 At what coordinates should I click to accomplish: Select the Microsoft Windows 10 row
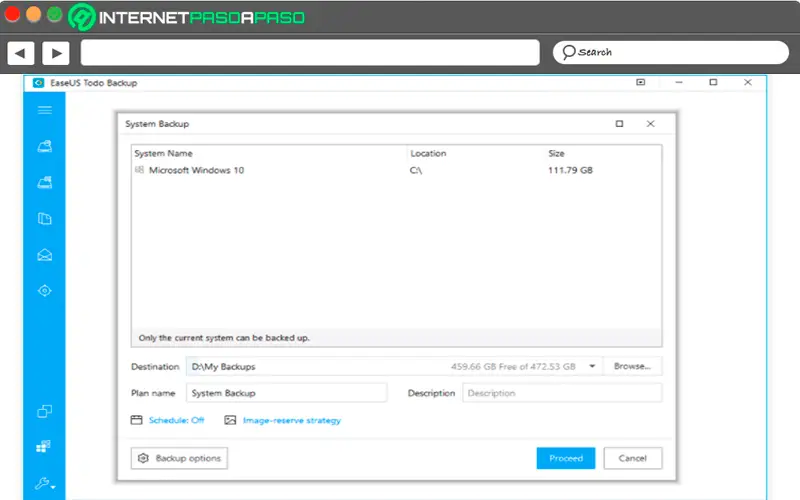point(396,170)
